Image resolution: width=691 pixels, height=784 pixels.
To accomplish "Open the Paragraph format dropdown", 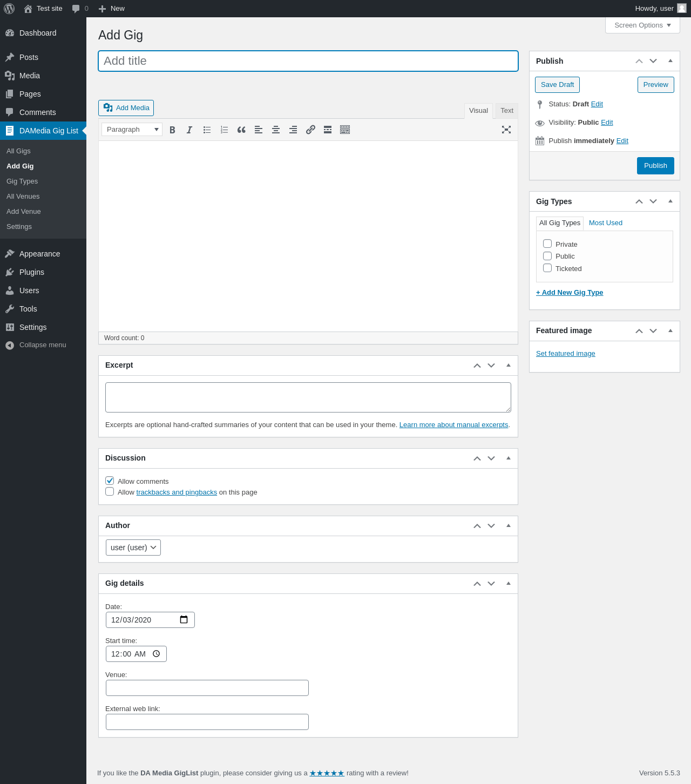I will (132, 130).
